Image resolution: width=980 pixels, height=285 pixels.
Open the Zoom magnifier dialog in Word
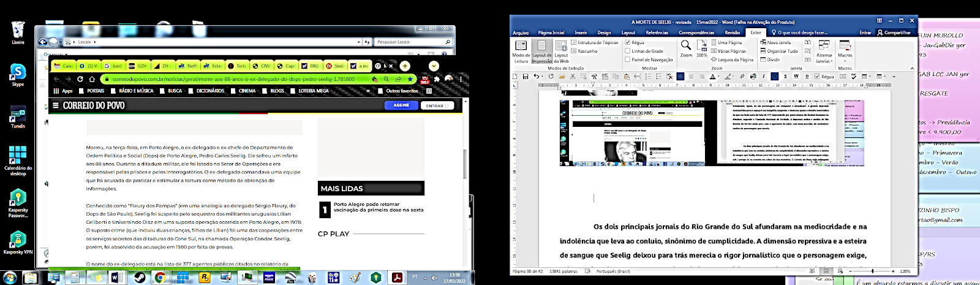click(x=686, y=48)
